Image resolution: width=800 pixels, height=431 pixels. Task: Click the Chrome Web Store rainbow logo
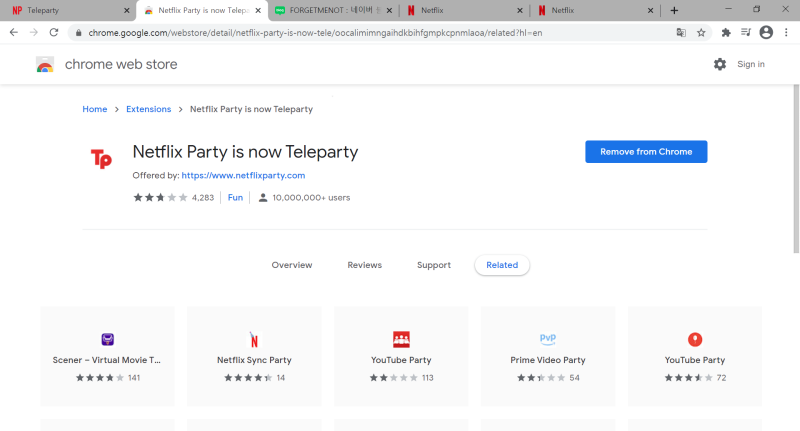(x=45, y=64)
